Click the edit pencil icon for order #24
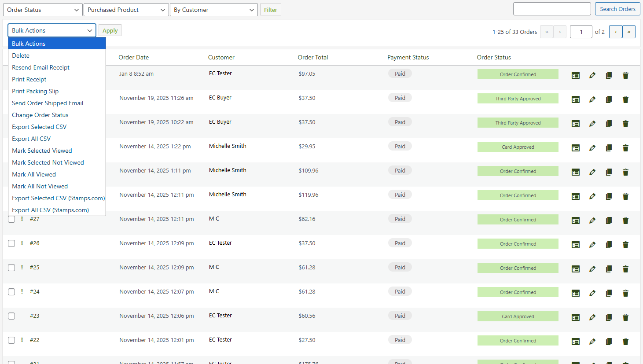This screenshot has height=364, width=643. [x=592, y=293]
